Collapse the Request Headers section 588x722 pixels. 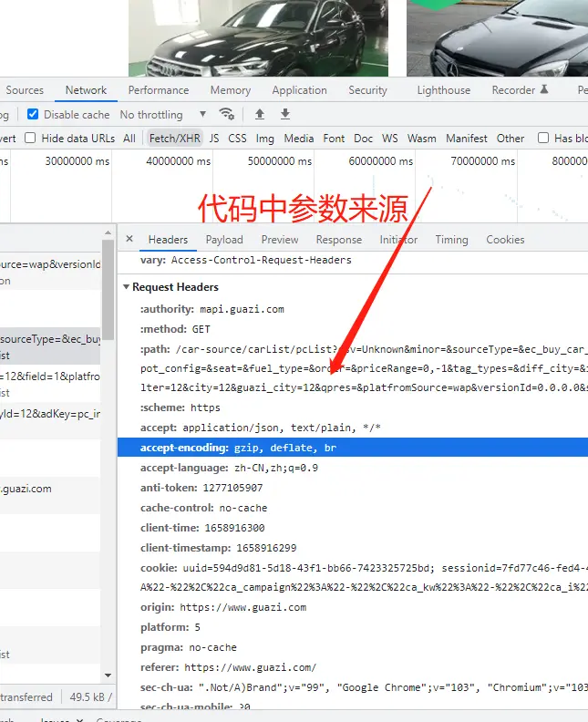coord(127,287)
